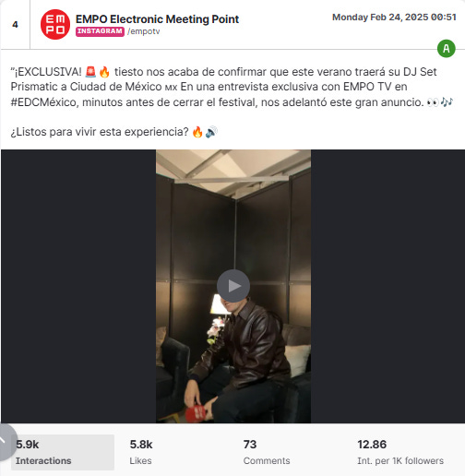Click the music notes emoji in caption

pos(447,102)
